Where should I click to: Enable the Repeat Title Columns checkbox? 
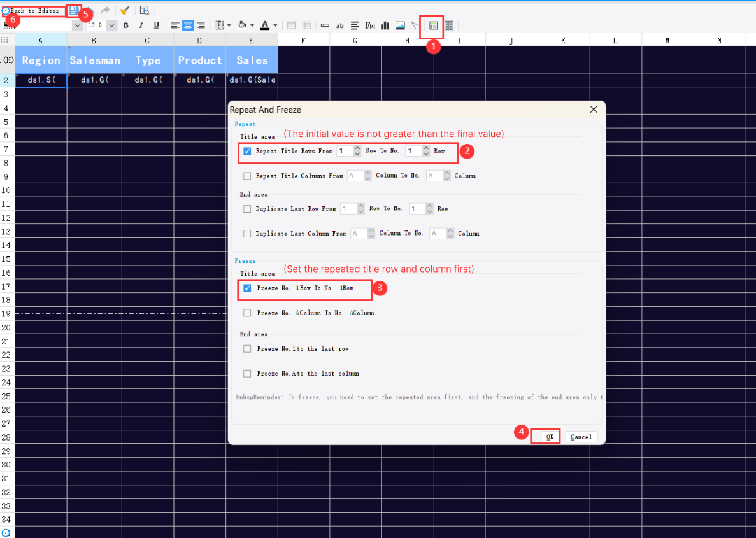click(247, 176)
